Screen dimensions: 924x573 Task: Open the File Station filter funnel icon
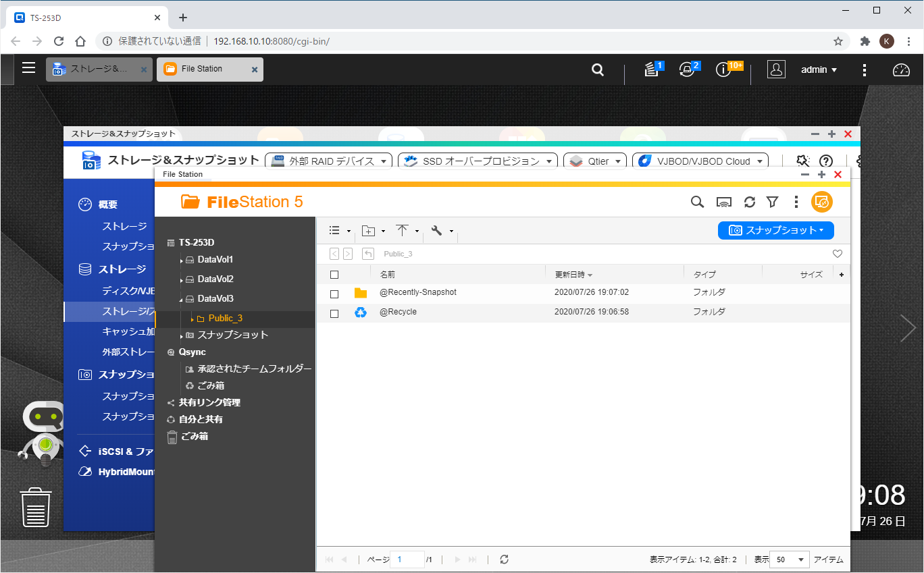point(773,202)
